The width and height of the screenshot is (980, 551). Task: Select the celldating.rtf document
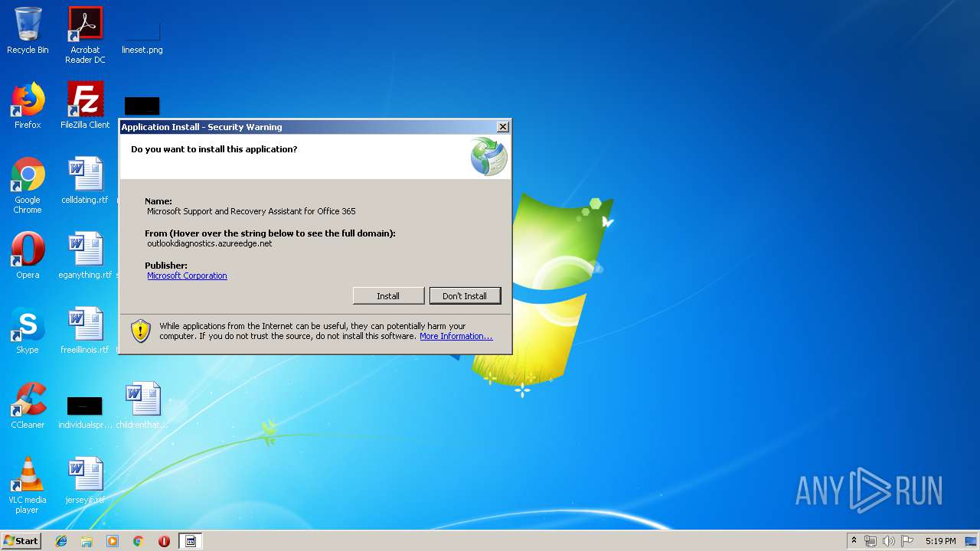click(x=85, y=181)
